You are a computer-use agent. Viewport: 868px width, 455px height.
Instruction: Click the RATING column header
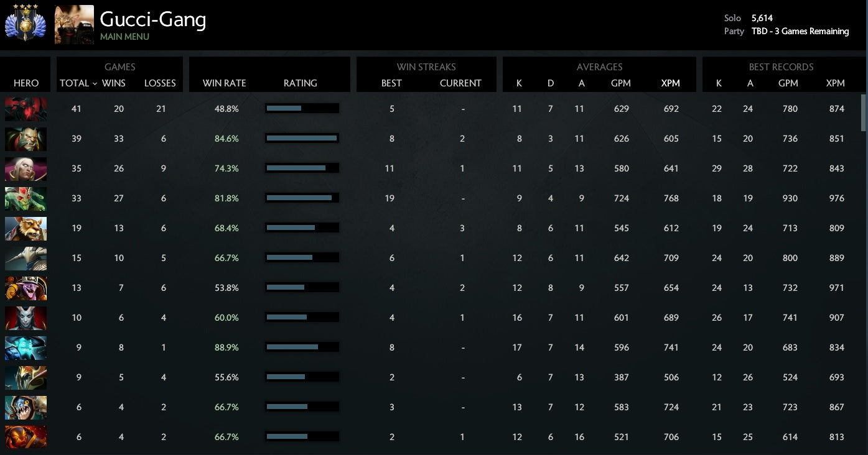(x=300, y=83)
